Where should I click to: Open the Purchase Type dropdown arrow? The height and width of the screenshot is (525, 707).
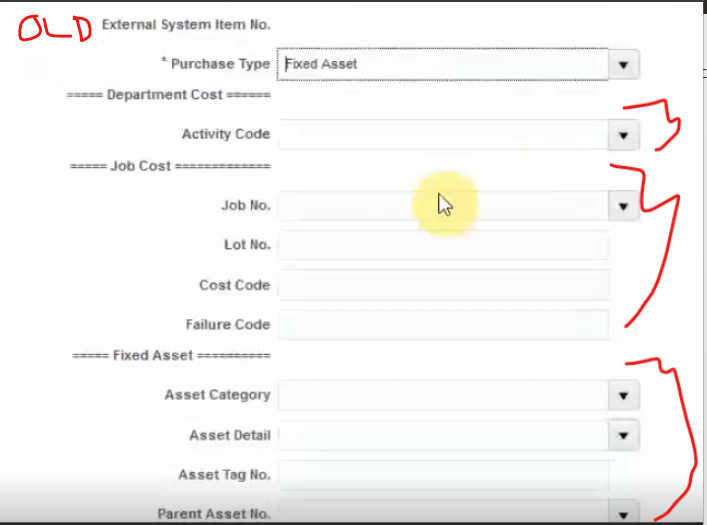click(x=624, y=64)
